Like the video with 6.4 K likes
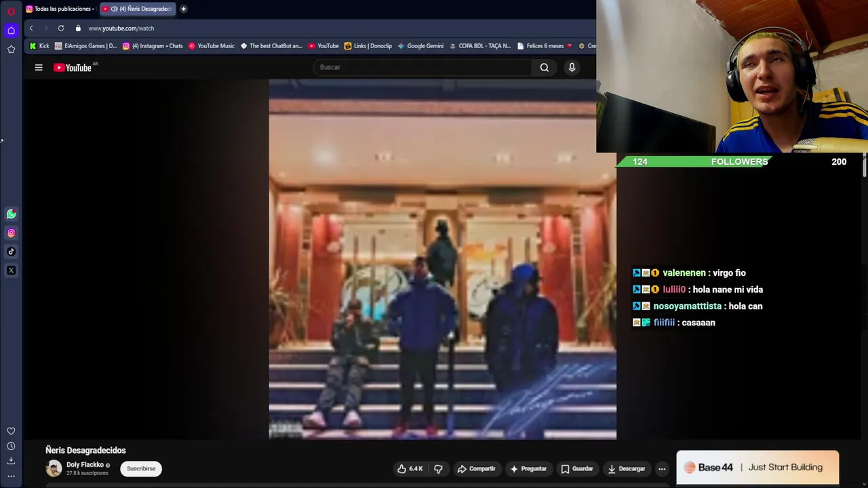Screen dimensions: 868x488 coord(410,469)
